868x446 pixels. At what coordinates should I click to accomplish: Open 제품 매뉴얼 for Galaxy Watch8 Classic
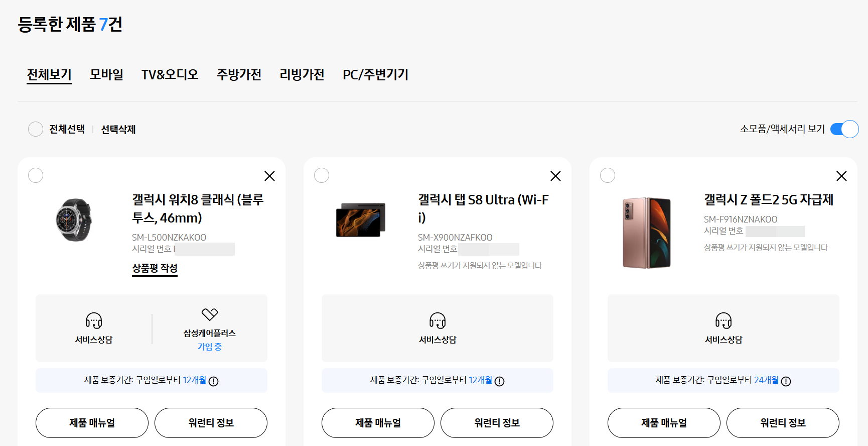point(92,423)
